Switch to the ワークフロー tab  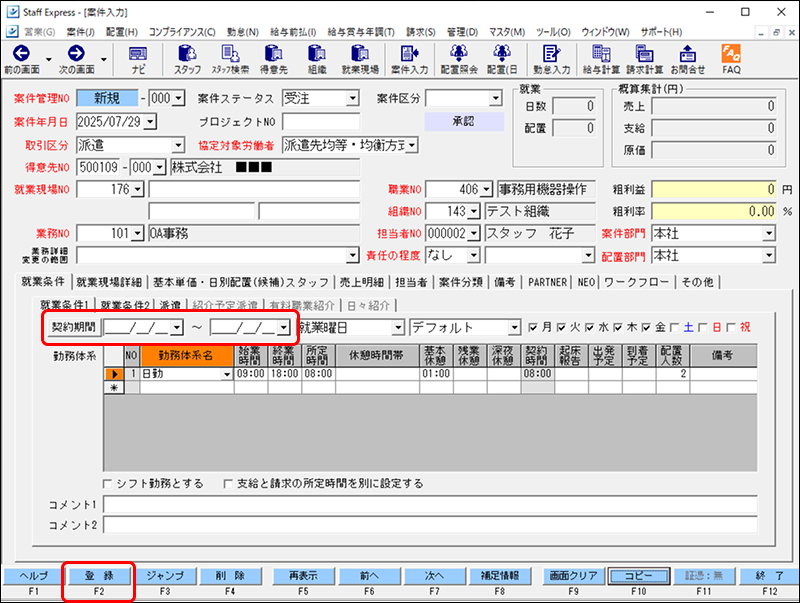(x=636, y=282)
